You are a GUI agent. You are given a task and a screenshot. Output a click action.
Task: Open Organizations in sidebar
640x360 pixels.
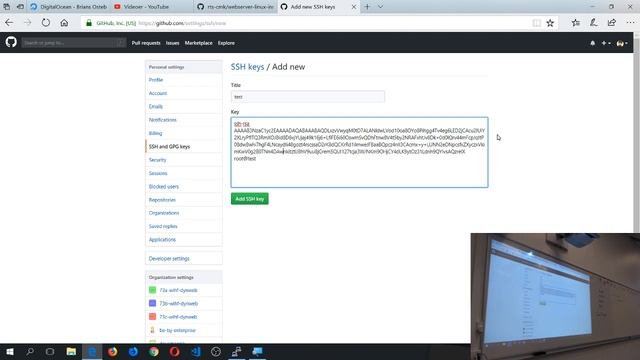pos(164,213)
